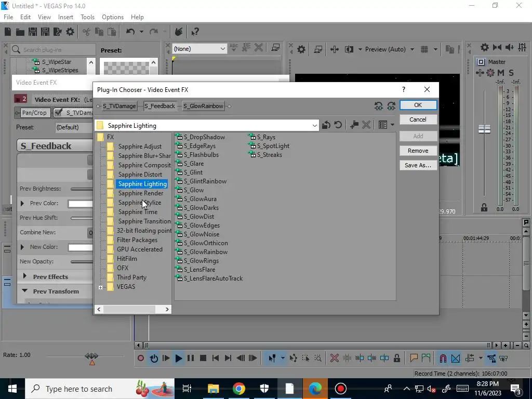The height and width of the screenshot is (399, 532).
Task: Toggle the S_TVDamage checkbox in Video Event FX
Action: [58, 113]
